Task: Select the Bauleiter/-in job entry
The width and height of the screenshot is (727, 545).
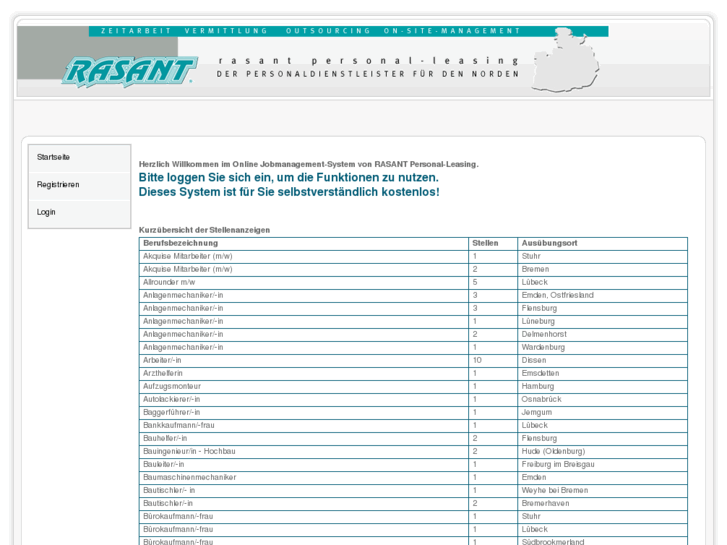Action: [x=413, y=464]
